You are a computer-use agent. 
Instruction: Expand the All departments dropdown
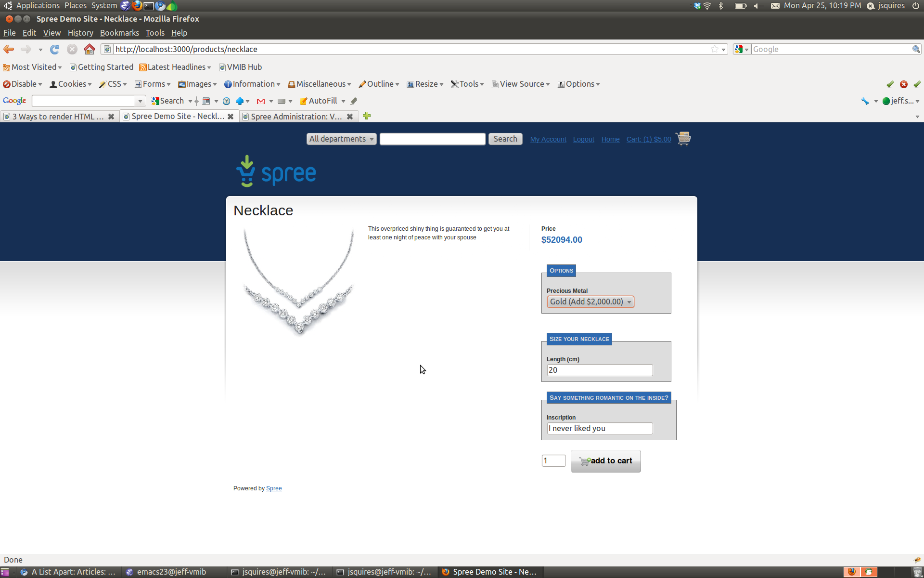coord(341,139)
